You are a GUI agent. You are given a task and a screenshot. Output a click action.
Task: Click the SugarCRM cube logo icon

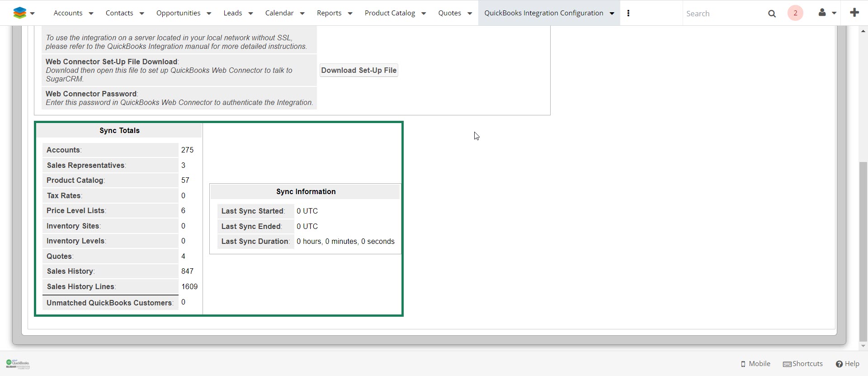[19, 13]
